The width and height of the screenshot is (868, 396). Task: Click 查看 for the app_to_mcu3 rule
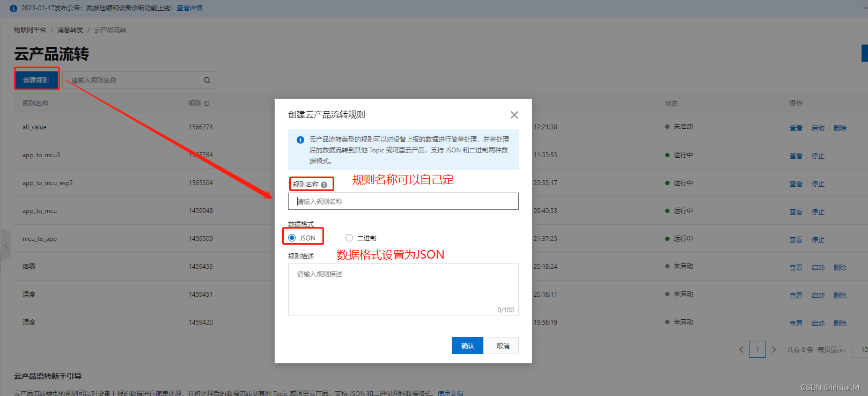796,156
